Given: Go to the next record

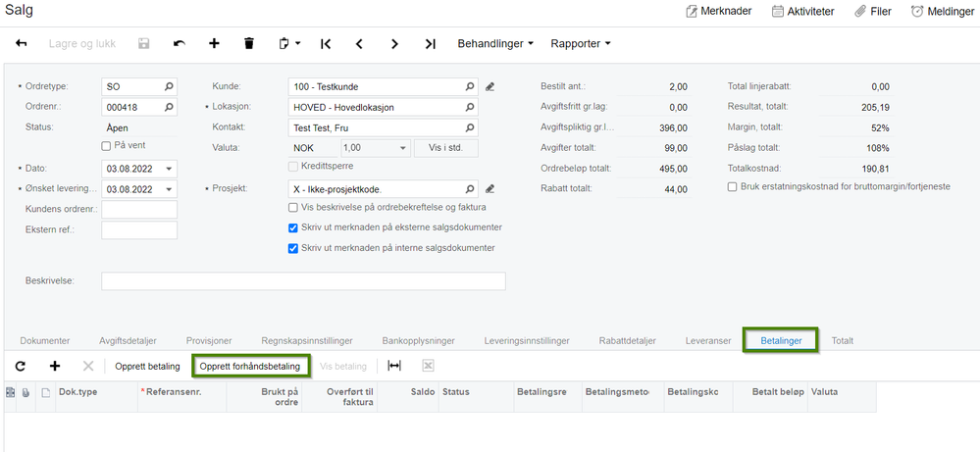Looking at the screenshot, I should click(x=394, y=44).
